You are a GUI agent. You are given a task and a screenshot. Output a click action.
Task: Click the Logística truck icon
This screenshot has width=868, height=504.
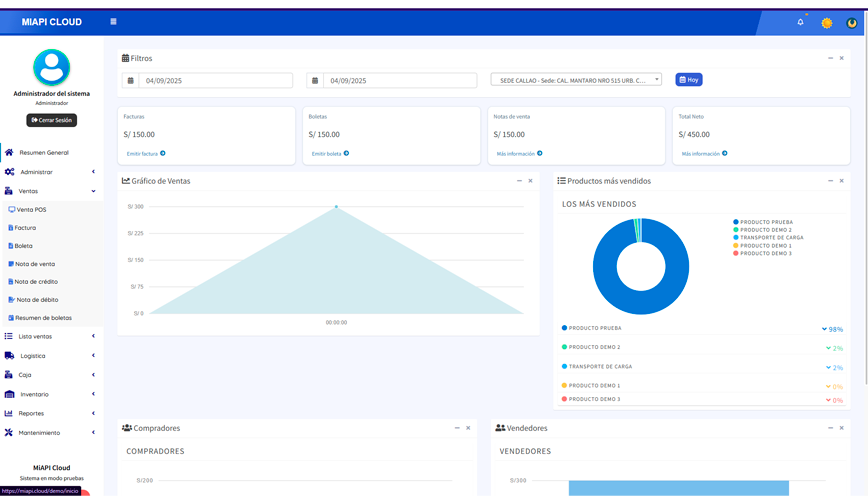pos(9,356)
